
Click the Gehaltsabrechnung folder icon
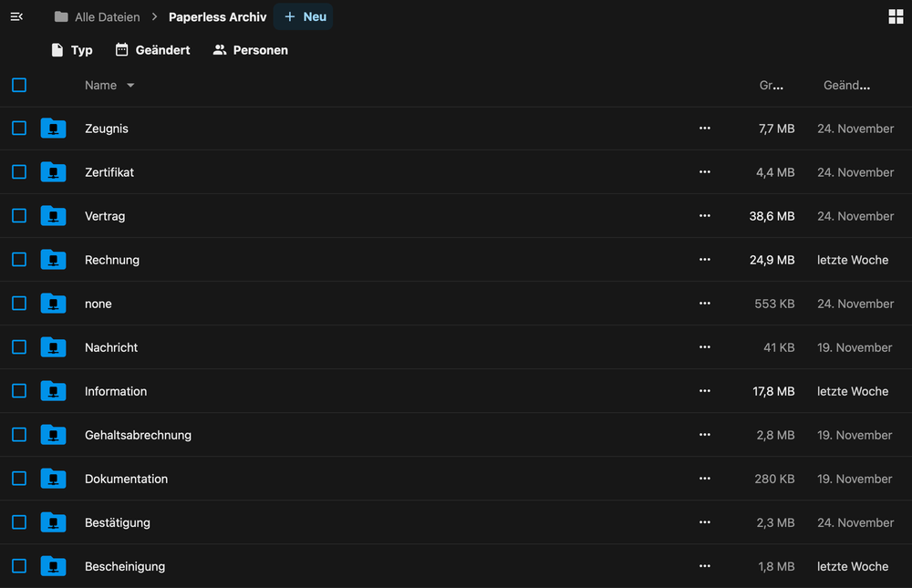(53, 435)
